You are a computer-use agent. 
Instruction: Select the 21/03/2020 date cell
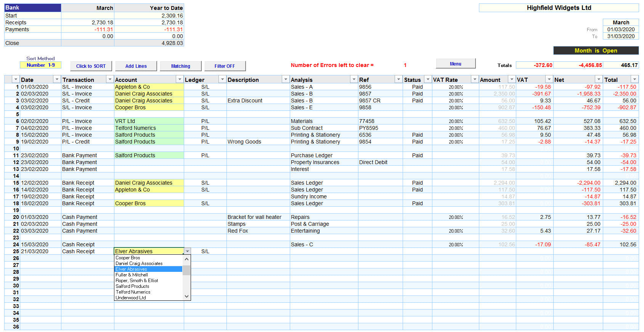click(x=40, y=251)
